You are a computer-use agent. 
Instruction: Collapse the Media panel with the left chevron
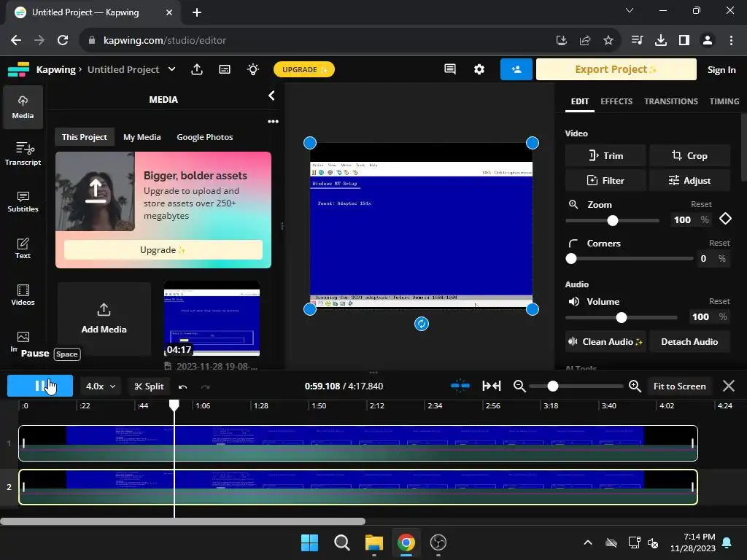pyautogui.click(x=271, y=96)
